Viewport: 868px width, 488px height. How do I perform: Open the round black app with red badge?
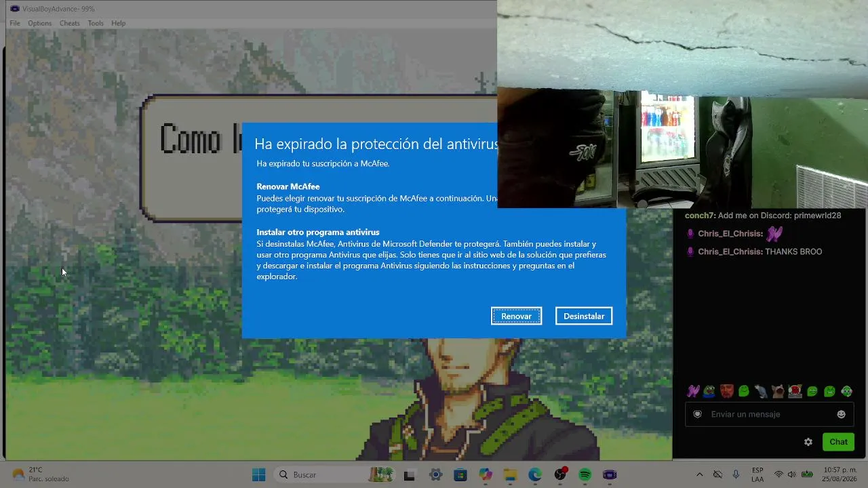click(x=560, y=474)
